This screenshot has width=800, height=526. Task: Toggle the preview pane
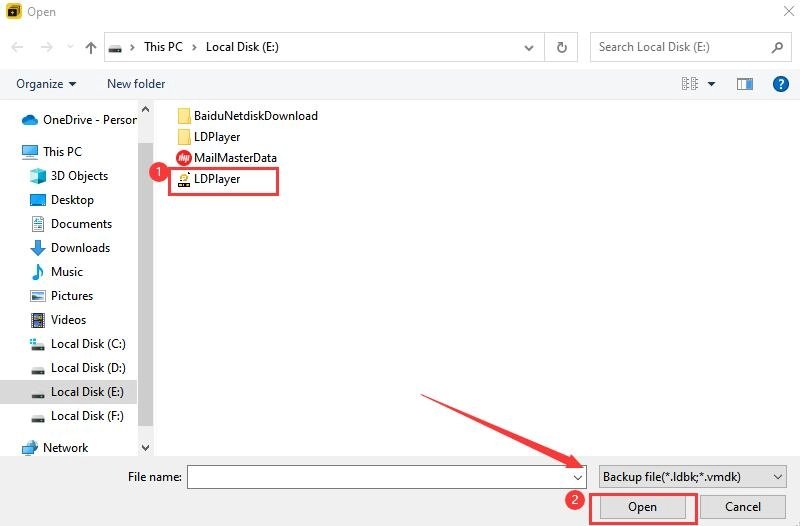(745, 84)
